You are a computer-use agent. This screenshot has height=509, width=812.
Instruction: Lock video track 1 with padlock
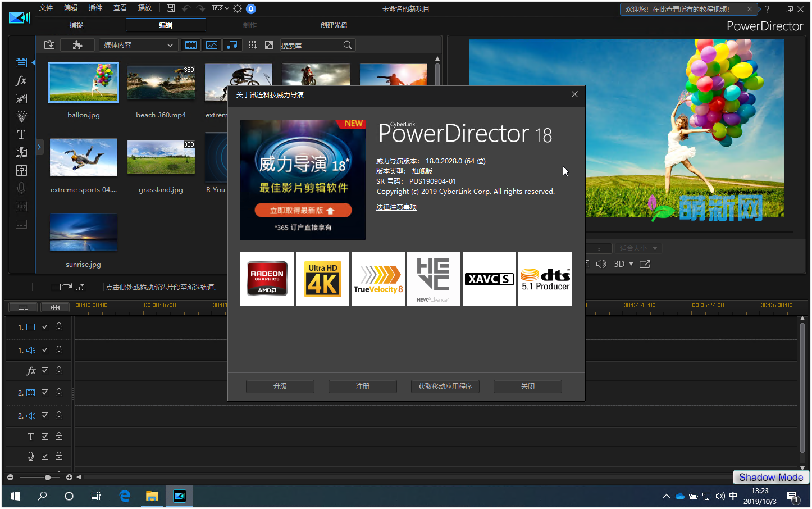coord(59,326)
